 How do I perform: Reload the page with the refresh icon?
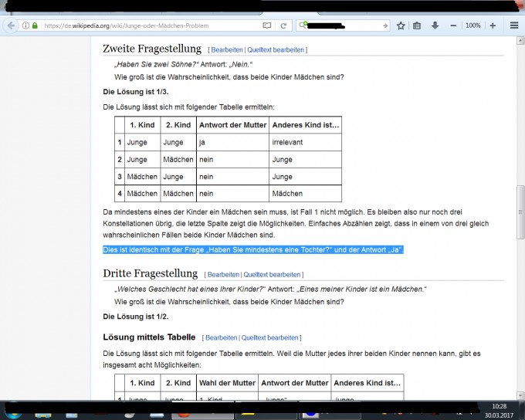283,25
